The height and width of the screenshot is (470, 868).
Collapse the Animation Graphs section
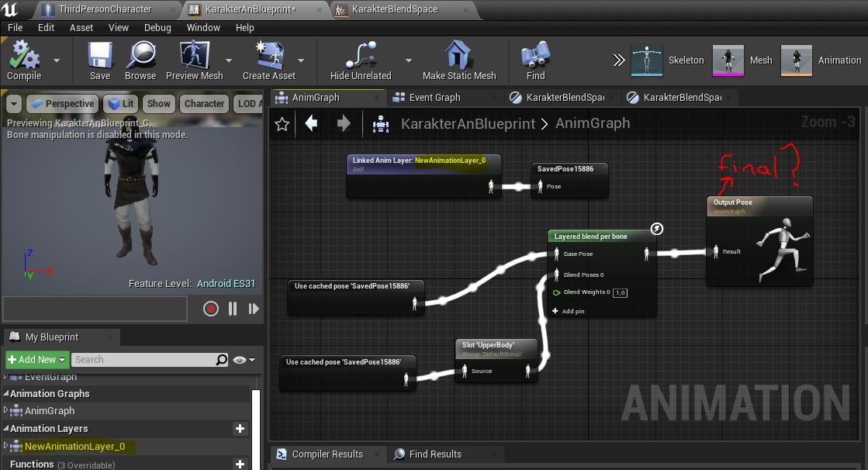coord(6,393)
